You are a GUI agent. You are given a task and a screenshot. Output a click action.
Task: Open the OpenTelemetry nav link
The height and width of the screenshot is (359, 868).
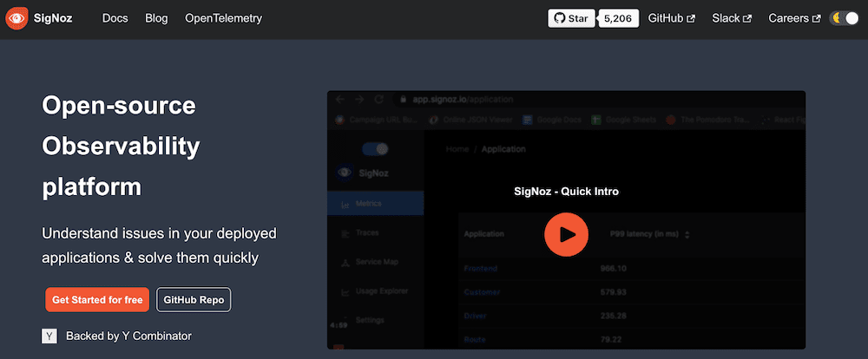click(x=223, y=18)
